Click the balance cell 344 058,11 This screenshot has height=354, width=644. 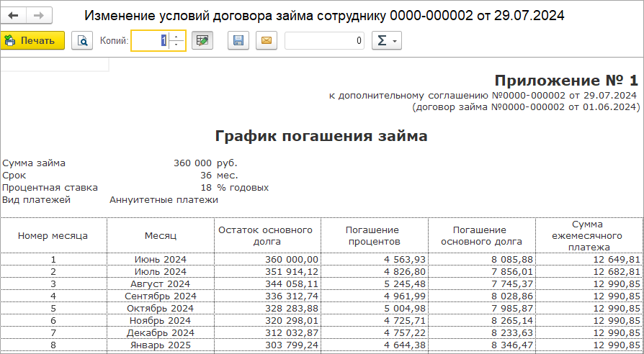[267, 284]
